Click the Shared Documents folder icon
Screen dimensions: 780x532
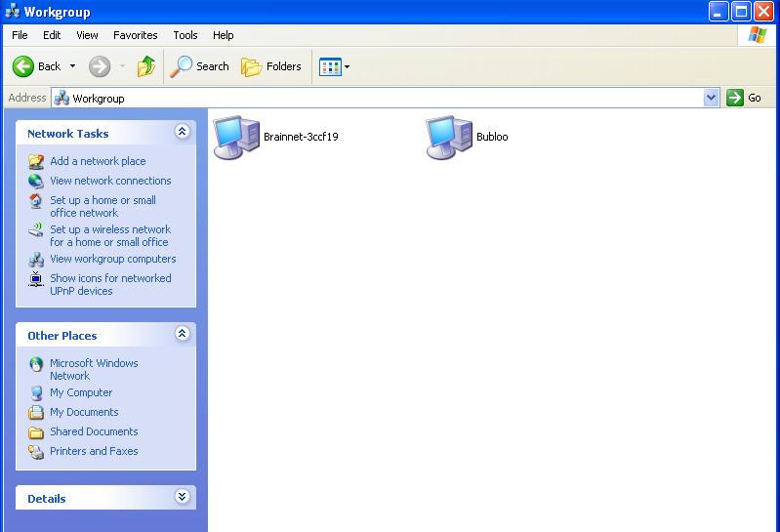point(36,432)
